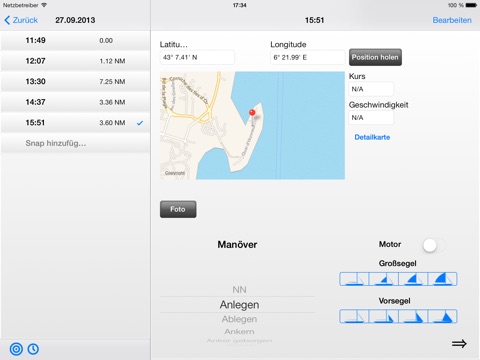Image resolution: width=480 pixels, height=360 pixels.
Task: Open the Detailkarte link
Action: pos(372,137)
